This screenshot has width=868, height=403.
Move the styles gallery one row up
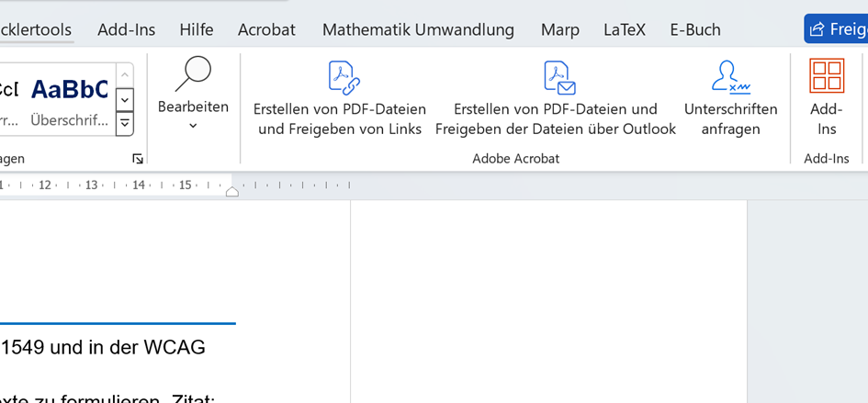coord(125,76)
